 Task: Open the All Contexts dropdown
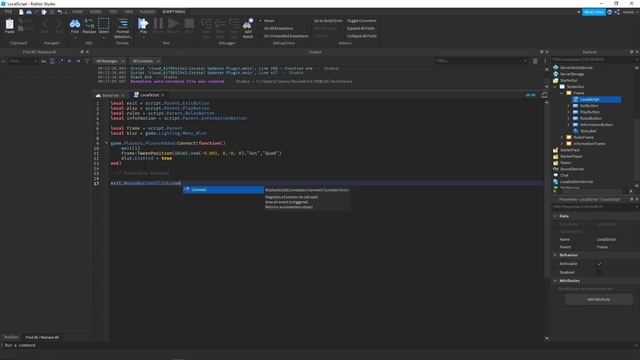point(145,61)
